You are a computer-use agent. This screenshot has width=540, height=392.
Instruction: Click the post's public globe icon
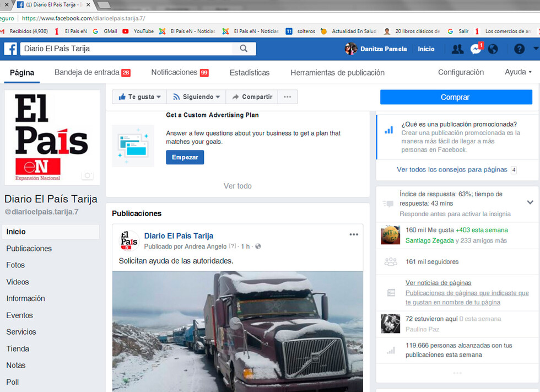[258, 246]
